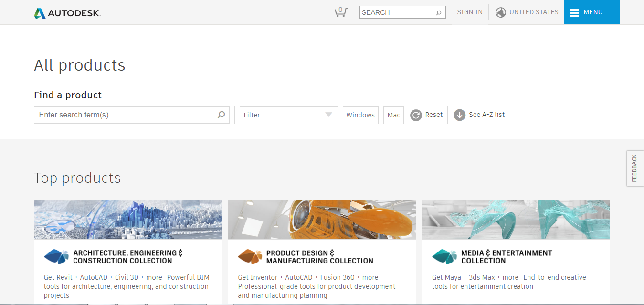Click the 'All products' heading
The height and width of the screenshot is (305, 644).
[80, 65]
